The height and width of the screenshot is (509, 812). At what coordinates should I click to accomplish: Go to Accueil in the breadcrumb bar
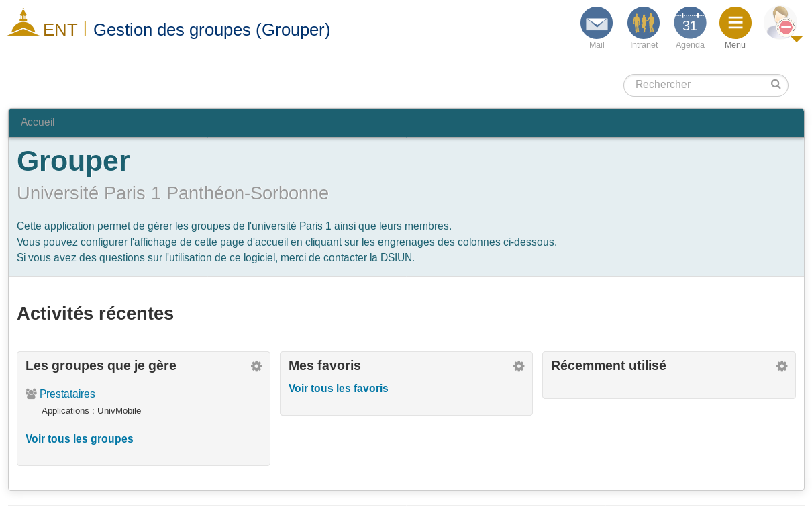[x=38, y=122]
